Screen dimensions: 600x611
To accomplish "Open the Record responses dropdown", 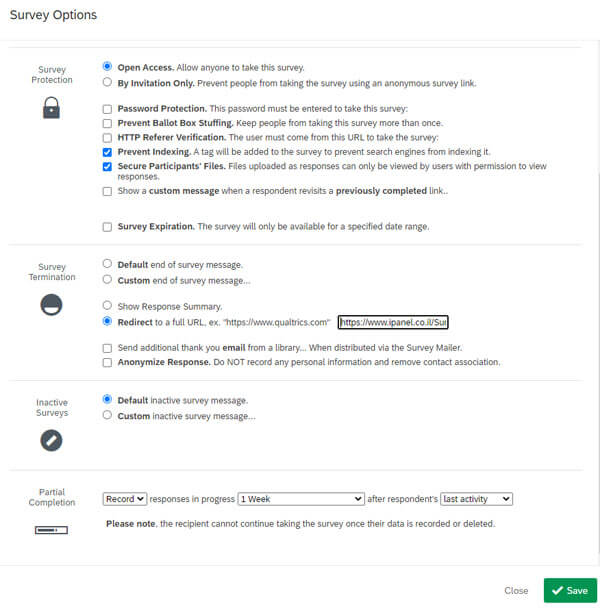I will (125, 499).
